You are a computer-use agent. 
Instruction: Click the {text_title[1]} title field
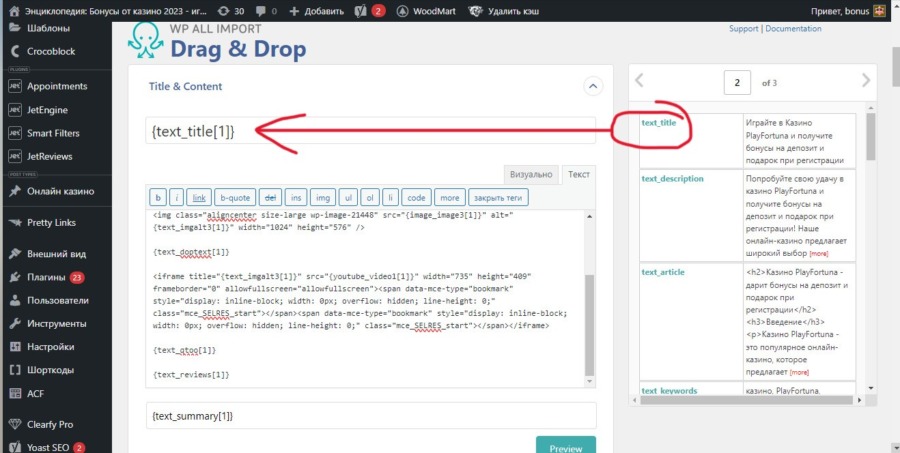click(x=370, y=131)
